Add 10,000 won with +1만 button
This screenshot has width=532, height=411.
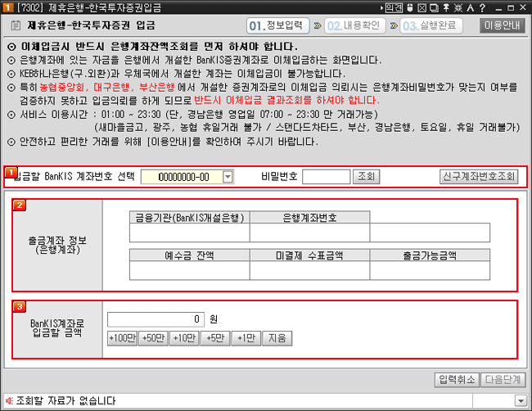click(x=246, y=338)
